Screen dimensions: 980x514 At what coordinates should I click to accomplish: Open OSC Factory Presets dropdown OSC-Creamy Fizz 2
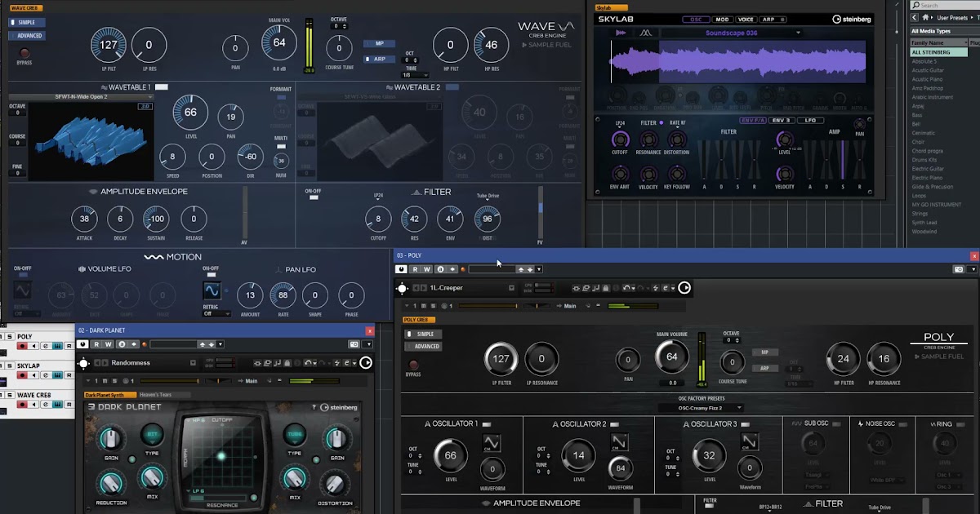pos(701,408)
